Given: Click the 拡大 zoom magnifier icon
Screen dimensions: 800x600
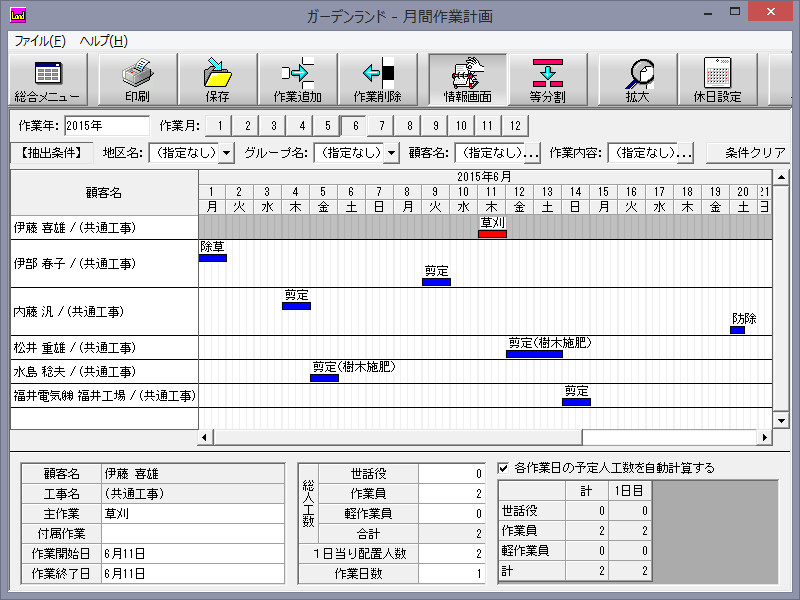Looking at the screenshot, I should coord(637,80).
